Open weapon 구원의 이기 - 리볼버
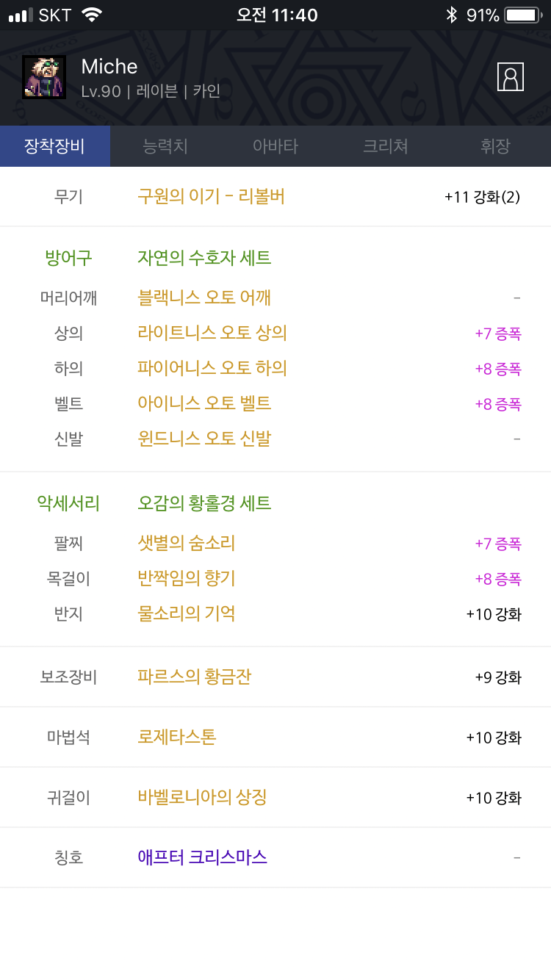551x980 pixels. click(211, 196)
